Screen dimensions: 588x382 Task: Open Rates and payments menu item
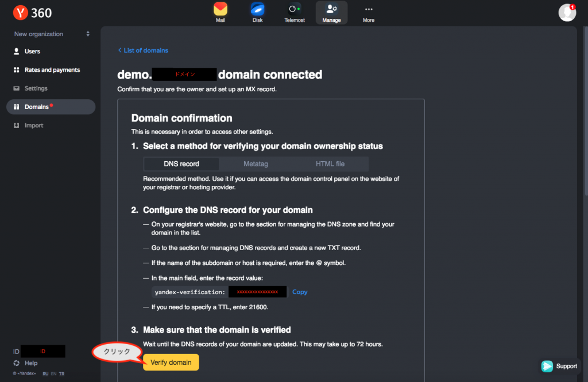coord(52,69)
